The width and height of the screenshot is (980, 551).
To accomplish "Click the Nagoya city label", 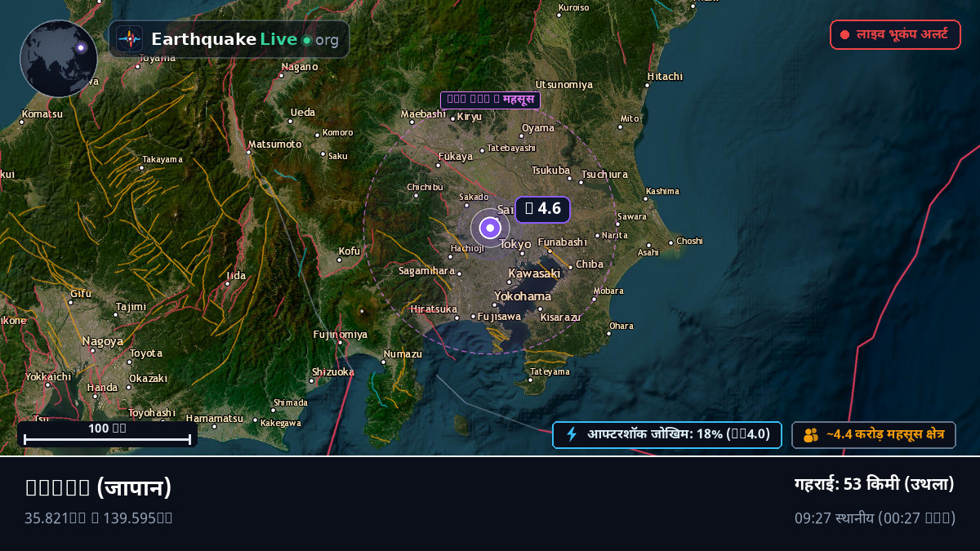I will 103,341.
